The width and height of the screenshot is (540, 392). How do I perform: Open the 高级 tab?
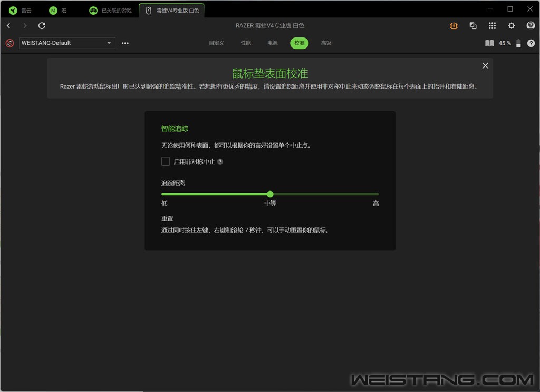point(326,43)
